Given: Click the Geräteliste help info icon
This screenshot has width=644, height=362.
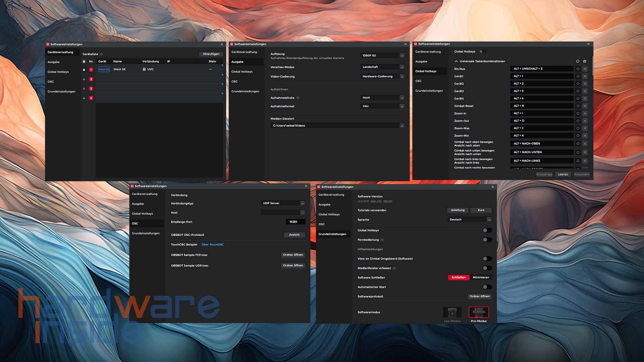Looking at the screenshot, I should point(101,54).
